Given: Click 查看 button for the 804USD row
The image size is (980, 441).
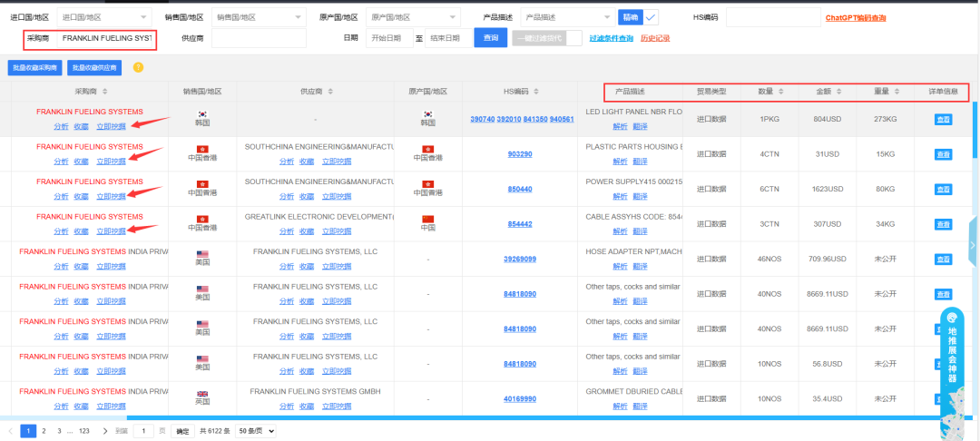Looking at the screenshot, I should (943, 119).
